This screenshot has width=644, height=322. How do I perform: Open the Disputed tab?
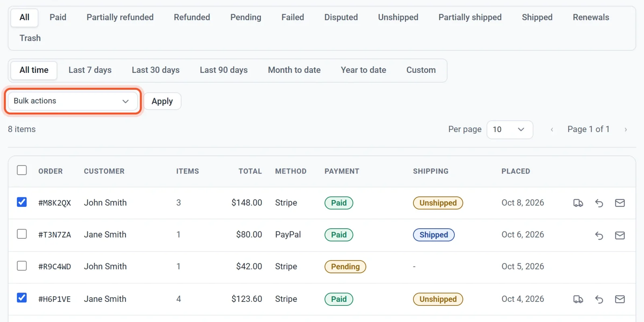(341, 17)
